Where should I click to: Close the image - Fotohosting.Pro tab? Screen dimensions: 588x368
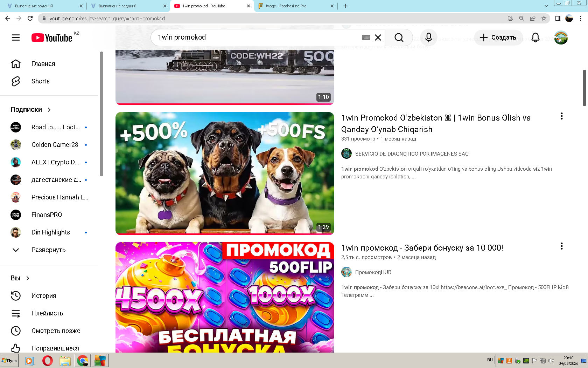pyautogui.click(x=332, y=6)
